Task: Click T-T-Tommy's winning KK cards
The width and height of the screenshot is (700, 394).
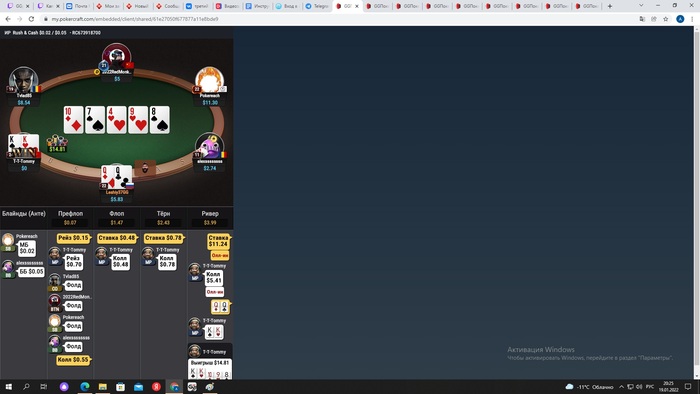Action: point(23,146)
